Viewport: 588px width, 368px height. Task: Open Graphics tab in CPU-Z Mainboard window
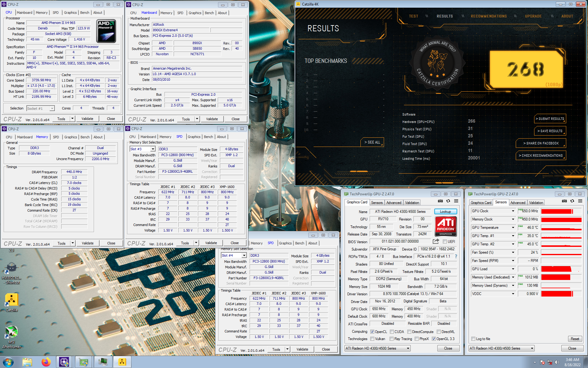[195, 13]
